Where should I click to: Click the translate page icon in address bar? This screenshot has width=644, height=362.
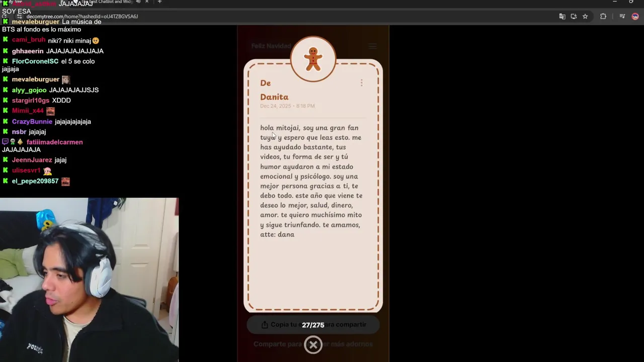562,17
